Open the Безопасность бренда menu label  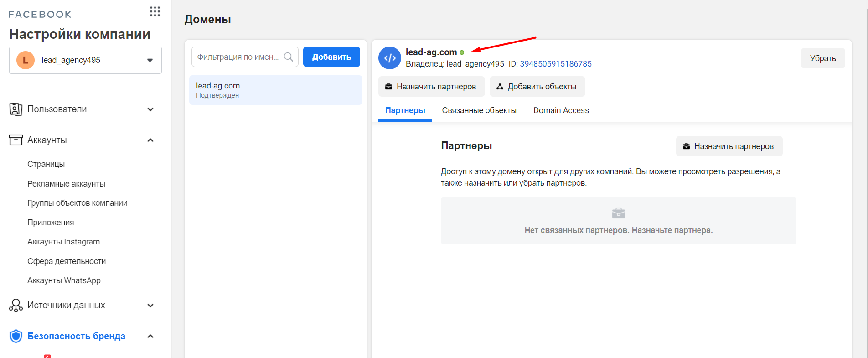(76, 336)
